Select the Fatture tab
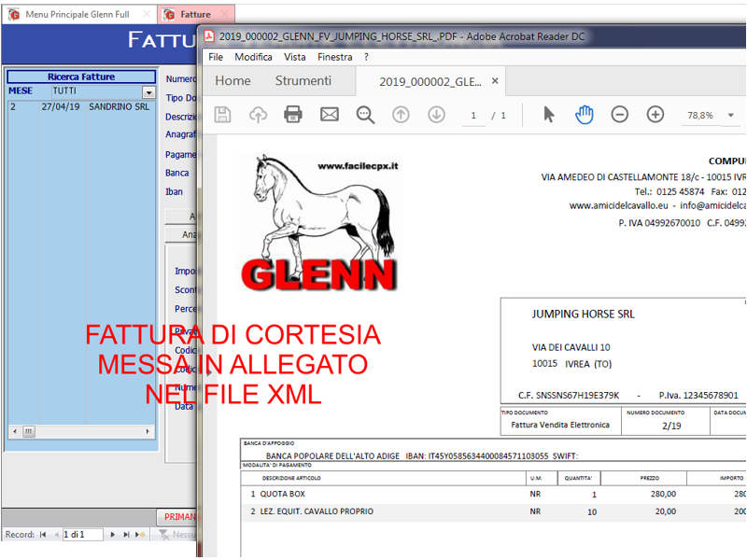 pyautogui.click(x=195, y=15)
